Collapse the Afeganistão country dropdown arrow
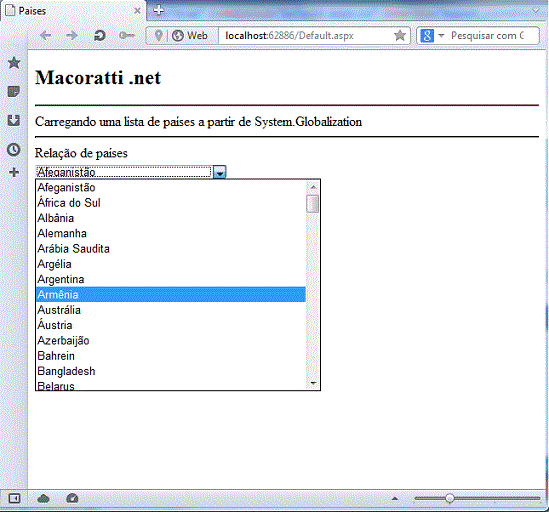Screen dimensions: 549x512 [220, 172]
